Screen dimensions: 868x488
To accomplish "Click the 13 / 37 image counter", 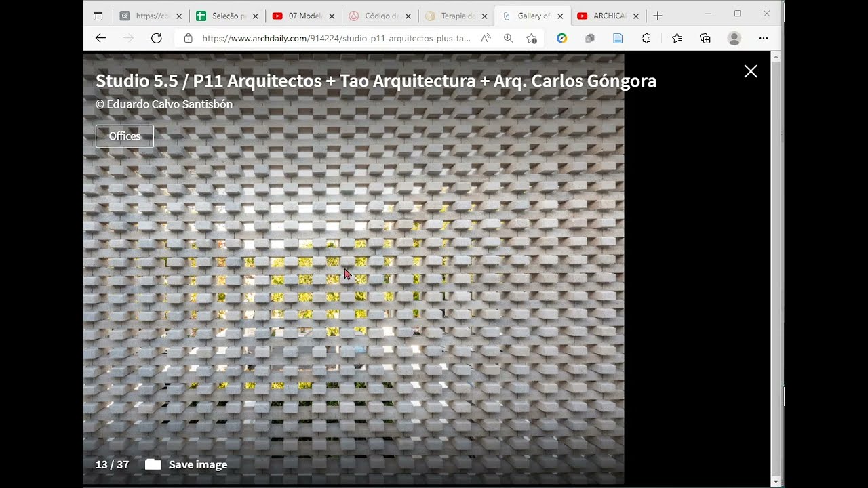I will [x=112, y=464].
